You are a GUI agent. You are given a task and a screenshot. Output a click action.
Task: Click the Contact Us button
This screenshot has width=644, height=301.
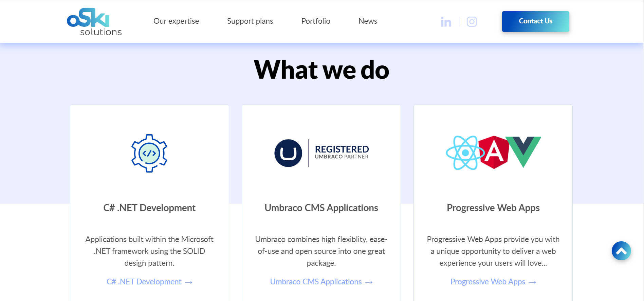point(536,21)
